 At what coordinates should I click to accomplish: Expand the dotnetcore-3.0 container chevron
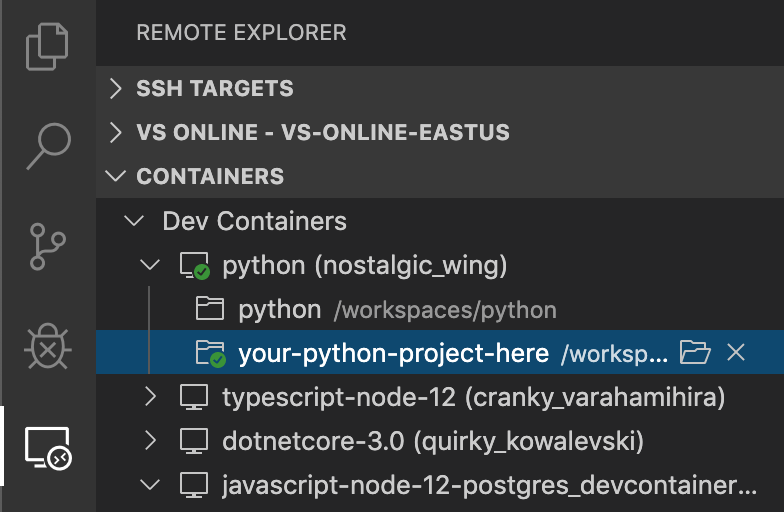[151, 441]
